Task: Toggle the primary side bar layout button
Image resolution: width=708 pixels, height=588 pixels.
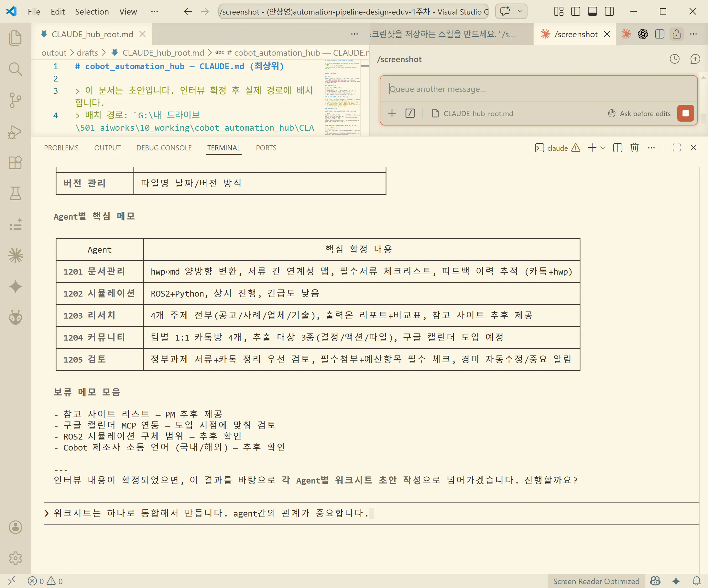Action: click(575, 11)
